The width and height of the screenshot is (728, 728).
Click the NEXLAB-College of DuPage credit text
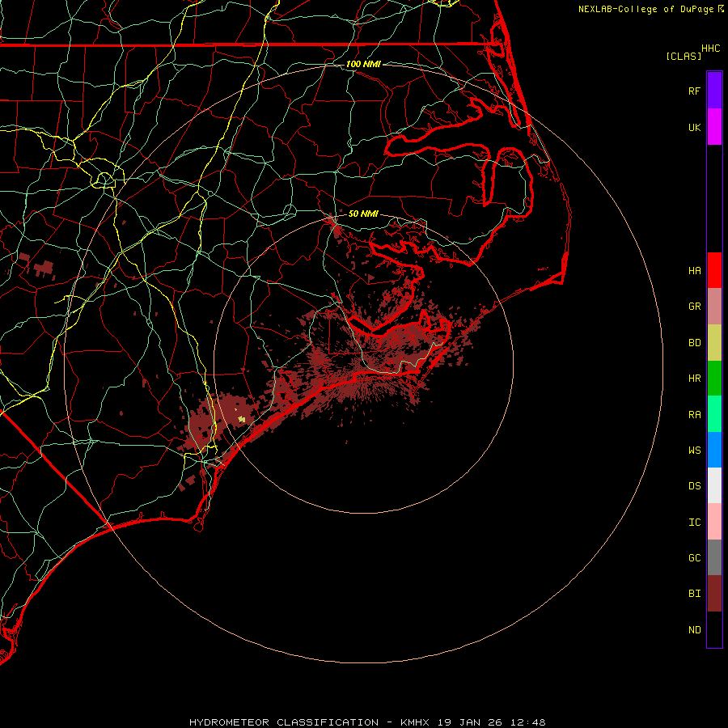645,9
